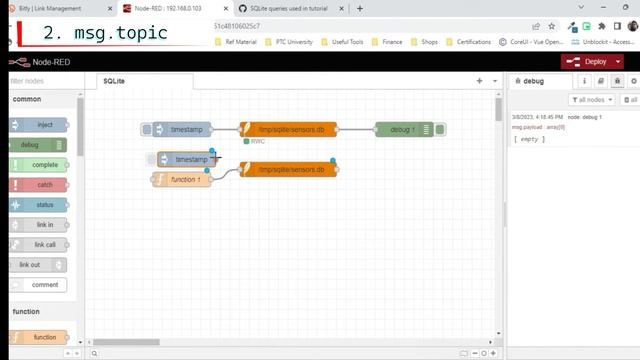Zoom out the canvas with minus
The height and width of the screenshot is (360, 640).
[x=475, y=353]
